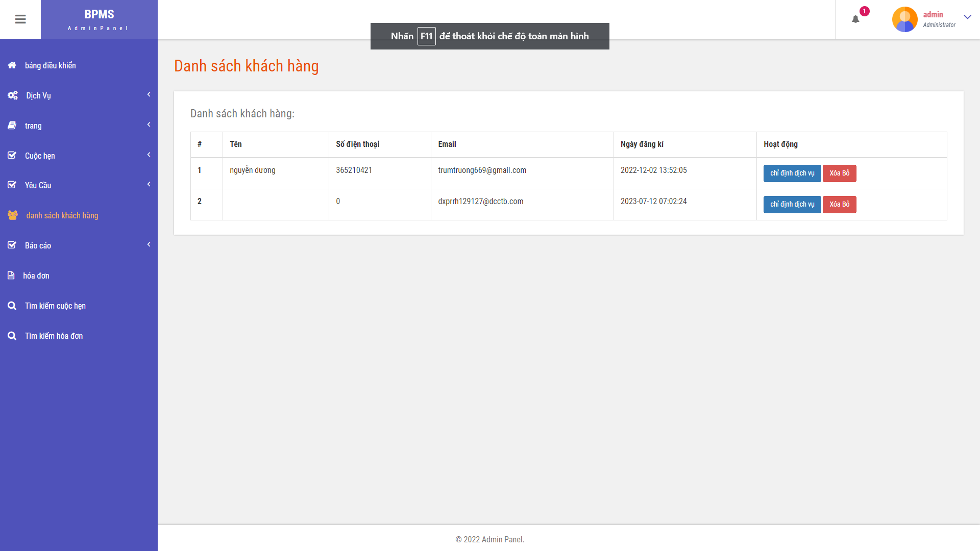Click the hamburger menu toggle icon
Screen dimensions: 980x551
pyautogui.click(x=20, y=19)
